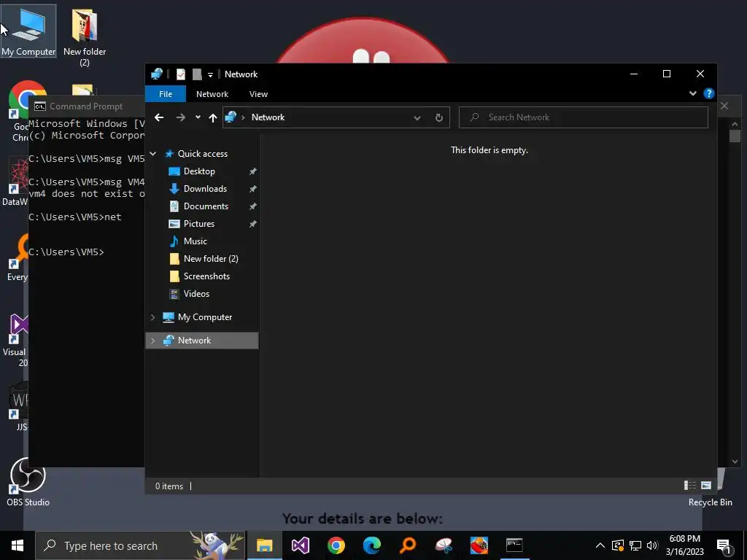Open Microsoft Edge from taskbar
This screenshot has height=560, width=747.
pos(371,545)
